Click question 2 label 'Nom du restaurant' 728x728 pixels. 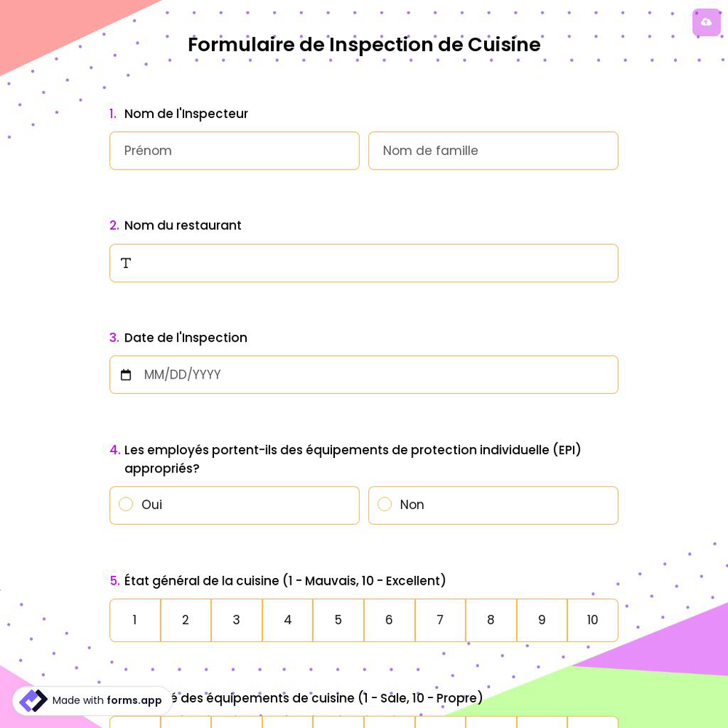click(183, 225)
